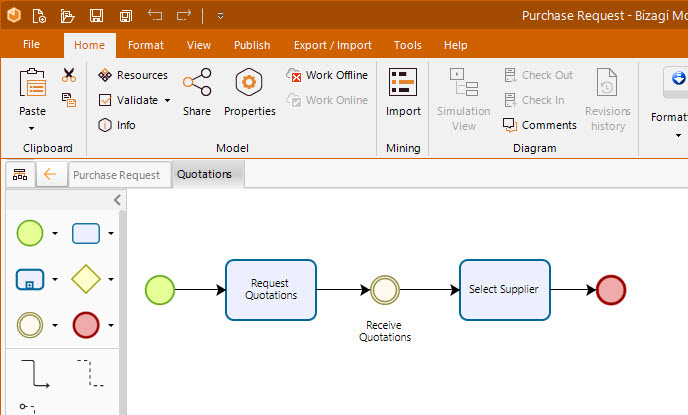Select the red End Event shape in palette
The width and height of the screenshot is (688, 415).
click(86, 325)
